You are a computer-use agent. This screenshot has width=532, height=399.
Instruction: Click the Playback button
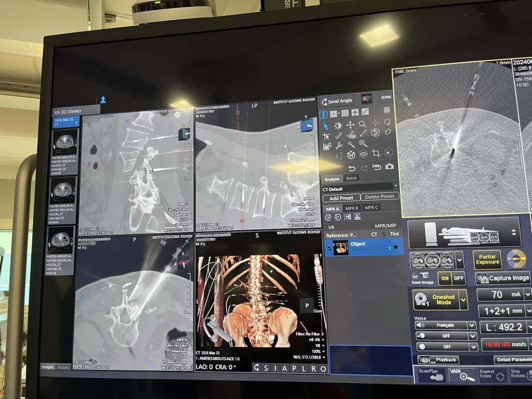438,360
